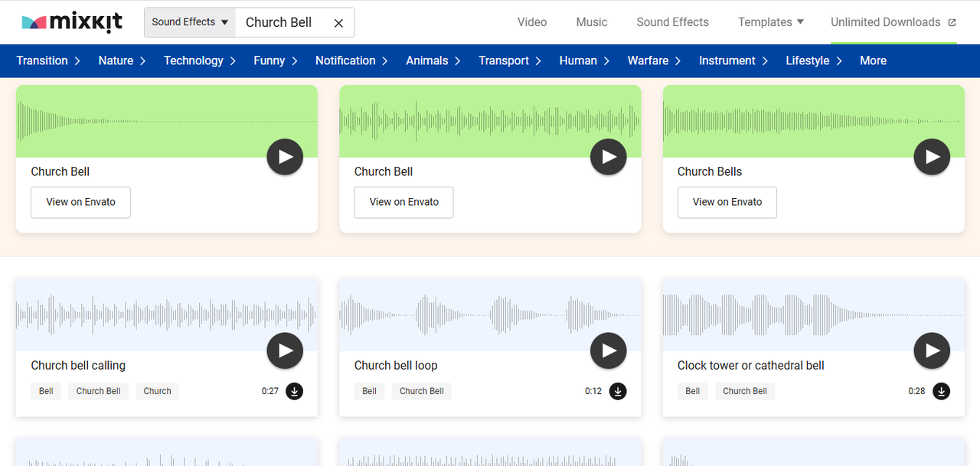Image resolution: width=980 pixels, height=466 pixels.
Task: Expand the Technology category
Action: point(200,60)
